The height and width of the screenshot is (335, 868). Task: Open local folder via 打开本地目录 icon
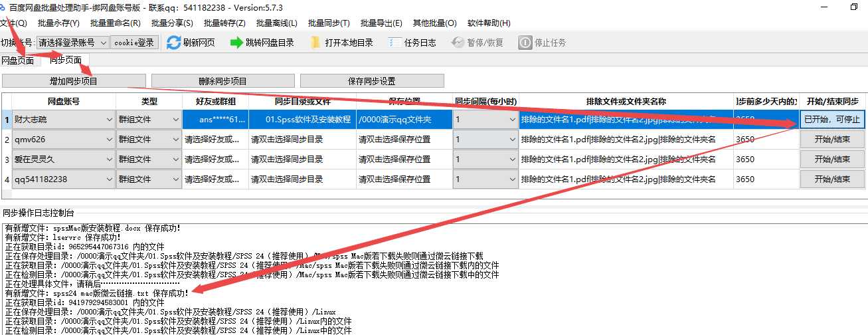315,43
